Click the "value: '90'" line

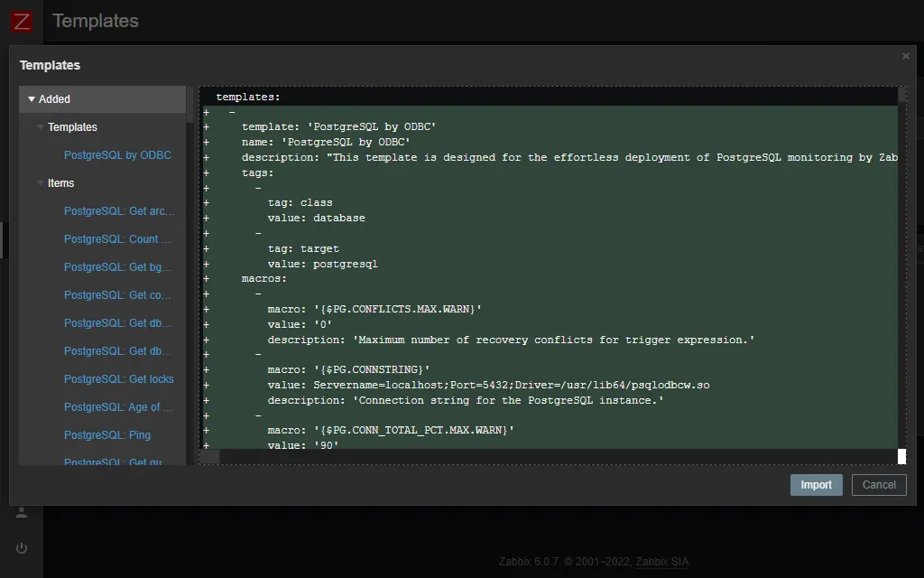pos(303,445)
